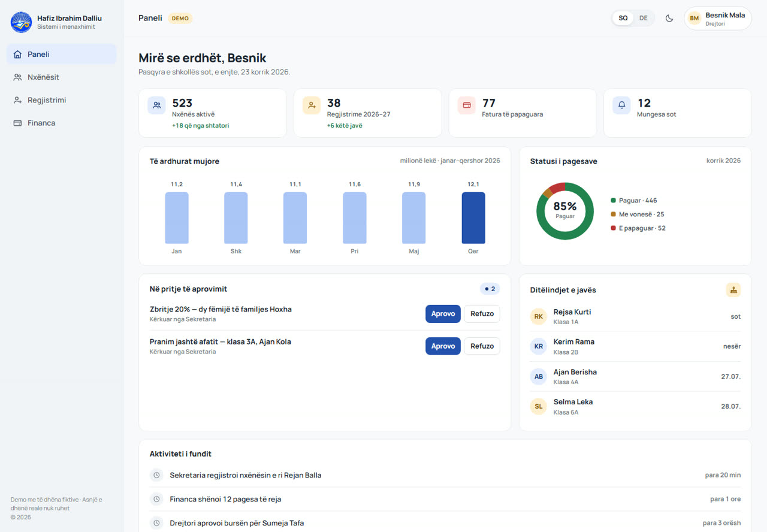Click the add-user icon on Regjistrime 2026–27 card
Image resolution: width=767 pixels, height=532 pixels.
[x=312, y=105]
